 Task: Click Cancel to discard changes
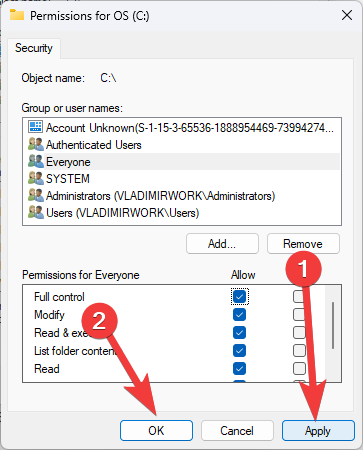tap(237, 431)
